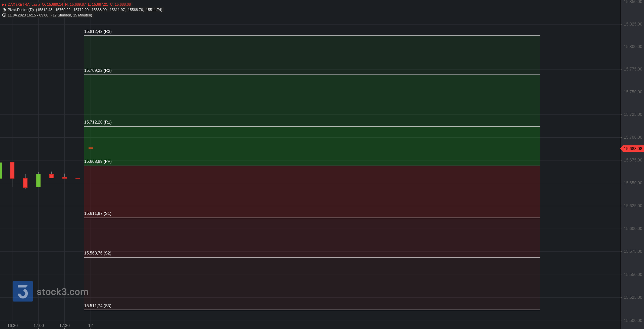Click the green candle at 17:00
This screenshot has height=329, width=644.
pos(38,180)
